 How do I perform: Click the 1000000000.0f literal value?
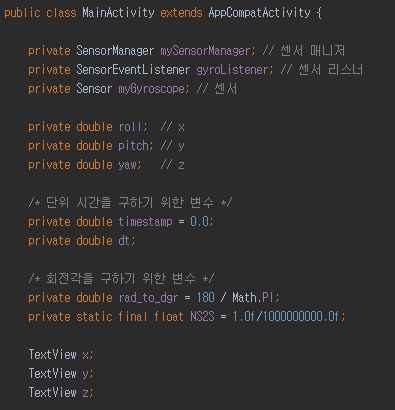[301, 316]
